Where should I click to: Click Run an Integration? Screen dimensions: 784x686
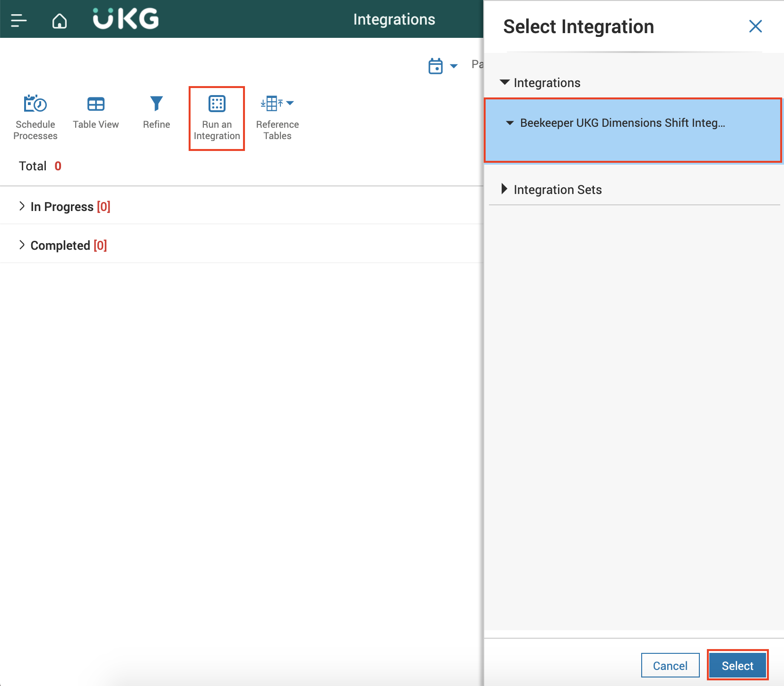pos(217,118)
